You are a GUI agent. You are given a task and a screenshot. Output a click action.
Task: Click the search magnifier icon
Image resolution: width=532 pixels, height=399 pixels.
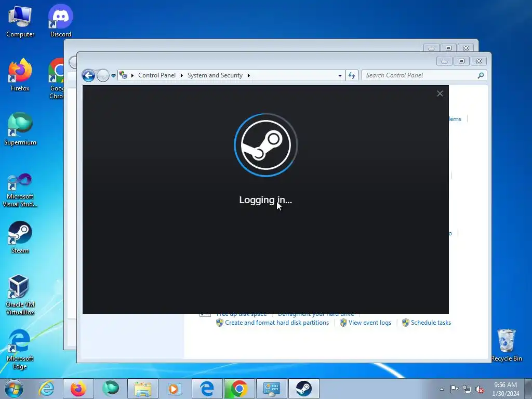(x=481, y=75)
